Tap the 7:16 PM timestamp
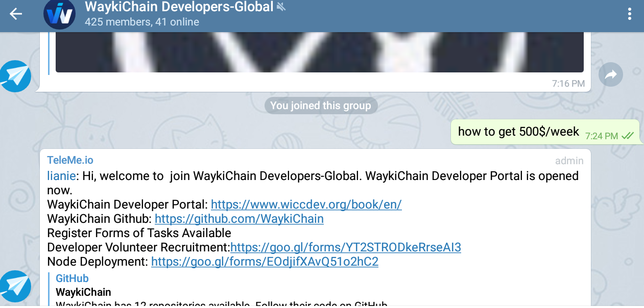 (x=568, y=83)
